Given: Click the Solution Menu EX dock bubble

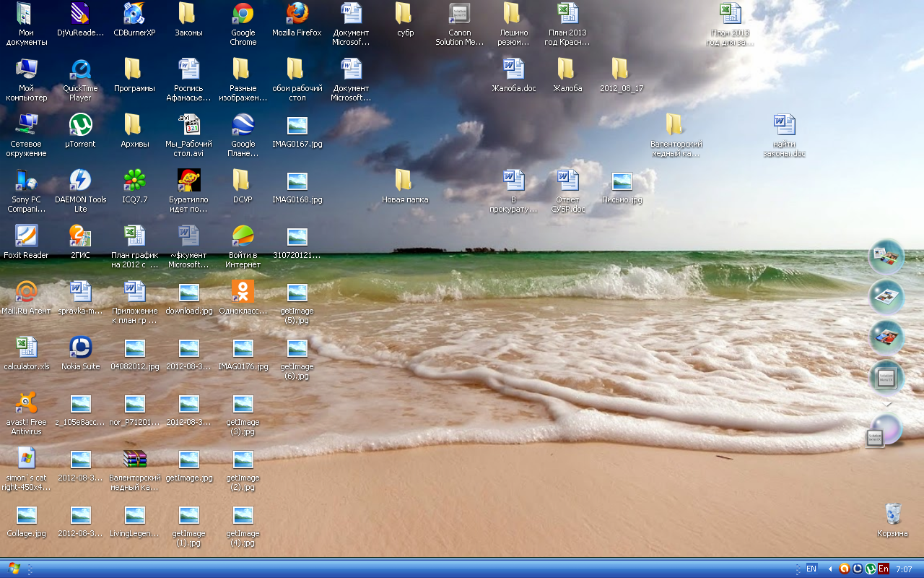Looking at the screenshot, I should (887, 378).
